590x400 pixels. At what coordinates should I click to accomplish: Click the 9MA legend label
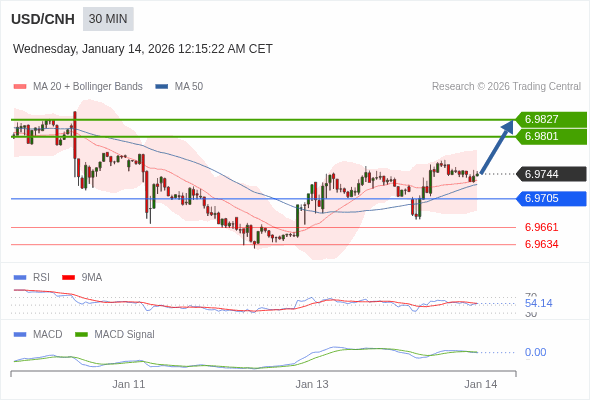pos(92,278)
